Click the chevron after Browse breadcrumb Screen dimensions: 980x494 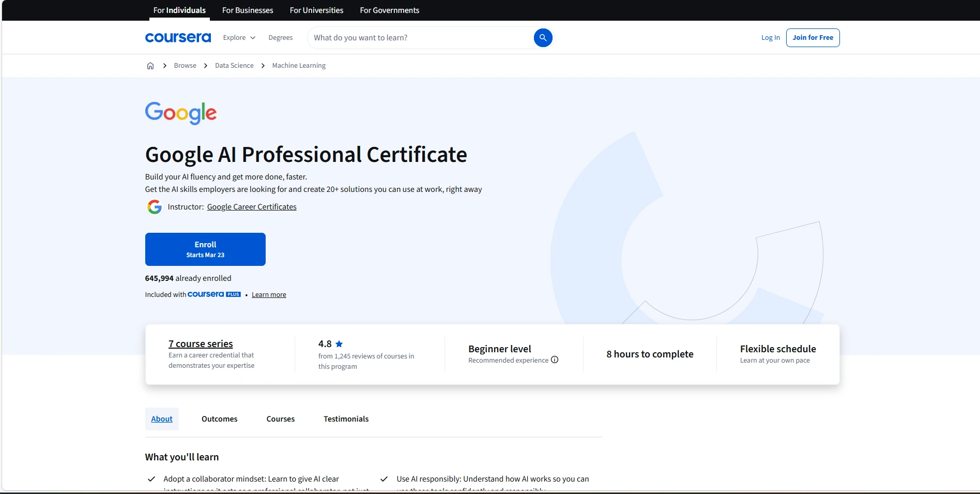click(205, 65)
